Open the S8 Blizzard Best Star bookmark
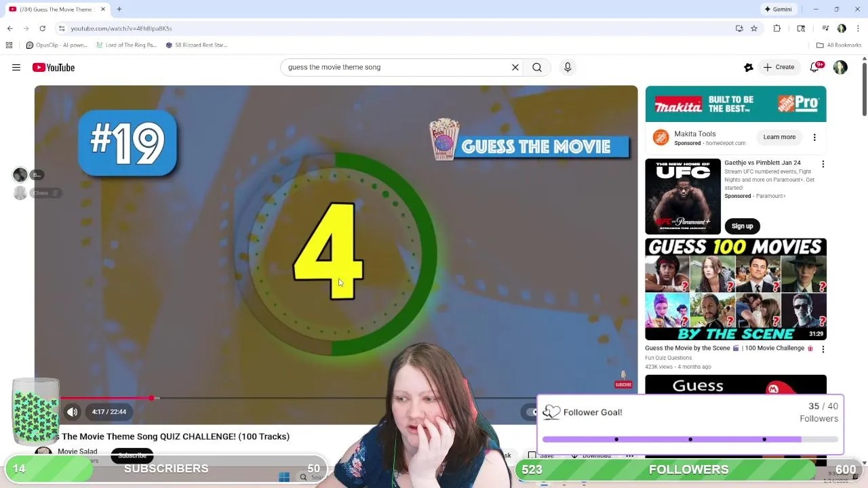The image size is (868, 488). coord(197,45)
